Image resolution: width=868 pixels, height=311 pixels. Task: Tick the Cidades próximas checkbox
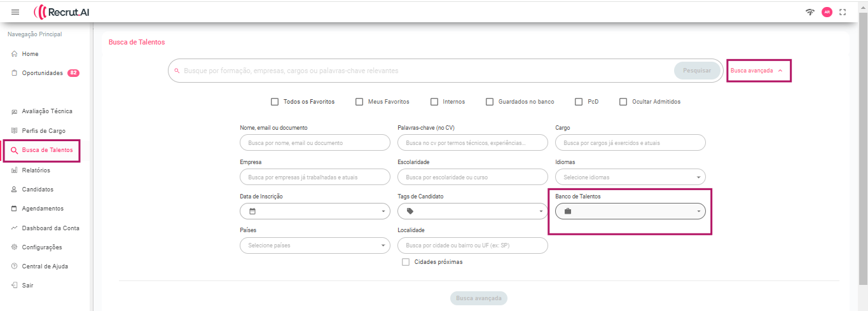406,262
